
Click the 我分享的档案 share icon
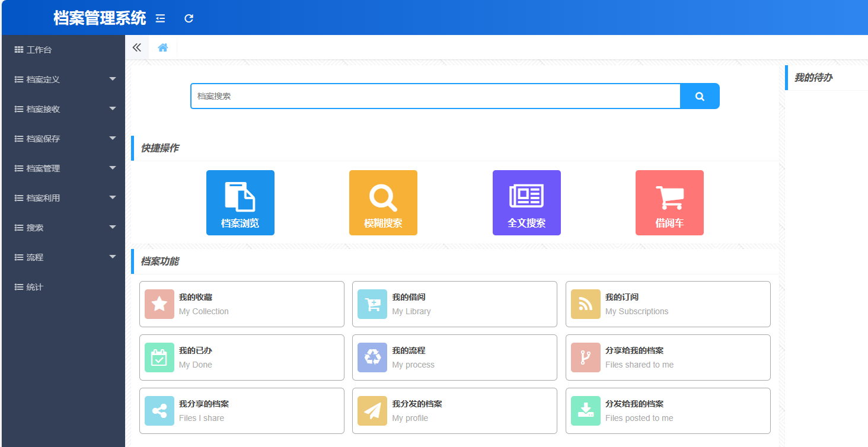[x=159, y=411]
